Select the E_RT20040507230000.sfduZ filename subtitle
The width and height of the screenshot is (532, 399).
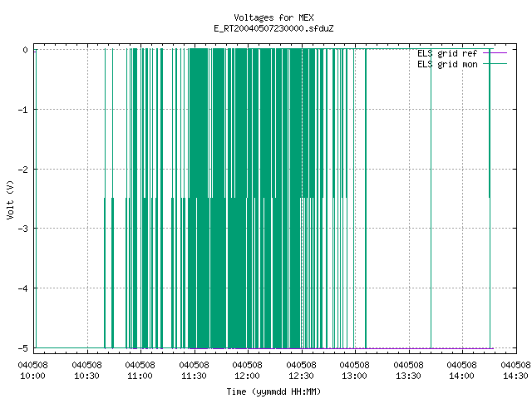273,28
